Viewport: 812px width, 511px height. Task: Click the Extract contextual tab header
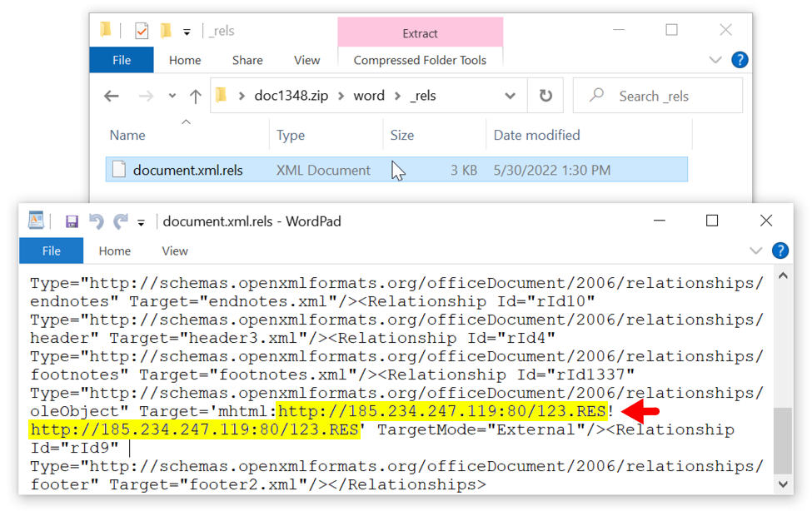click(420, 33)
